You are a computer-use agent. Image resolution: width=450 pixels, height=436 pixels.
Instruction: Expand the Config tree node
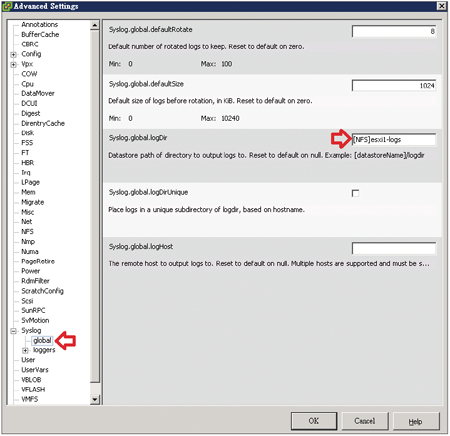pyautogui.click(x=13, y=54)
